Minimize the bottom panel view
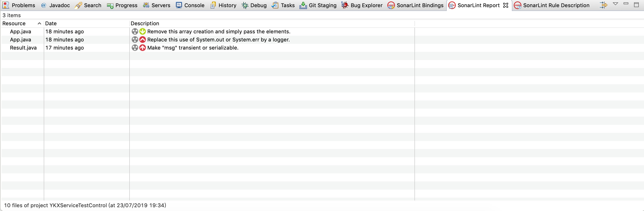This screenshot has width=644, height=211. [x=626, y=4]
